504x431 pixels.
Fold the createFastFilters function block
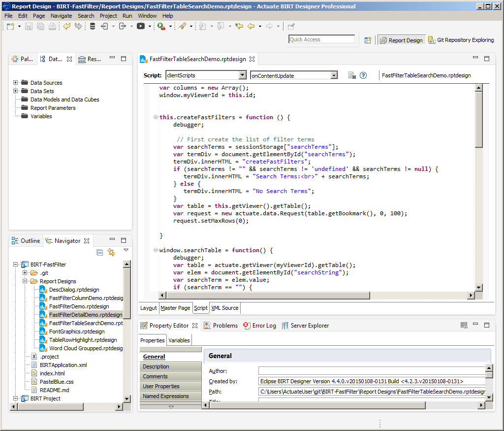[156, 117]
